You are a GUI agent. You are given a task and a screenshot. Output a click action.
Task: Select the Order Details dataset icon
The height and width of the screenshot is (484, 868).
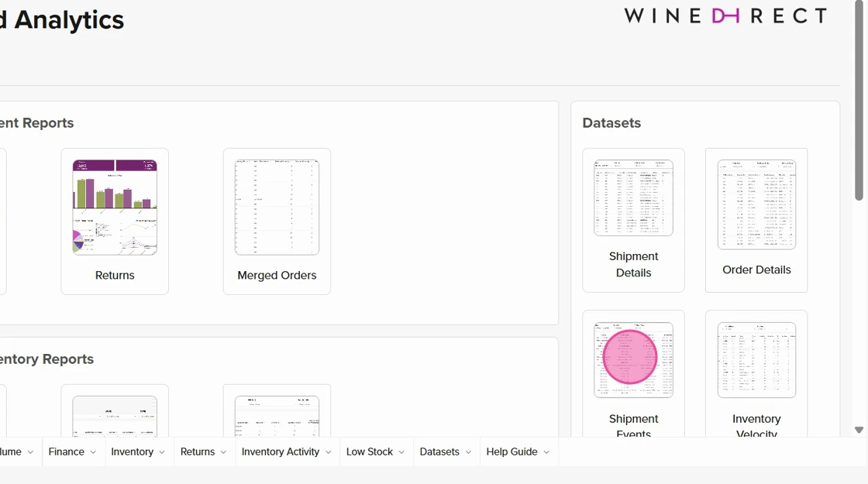[x=756, y=203]
